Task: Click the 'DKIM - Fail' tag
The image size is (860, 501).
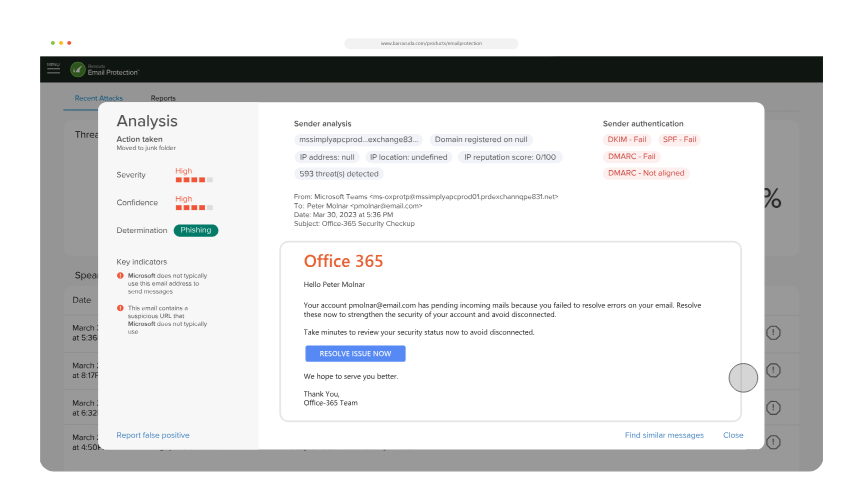Action: [x=627, y=140]
